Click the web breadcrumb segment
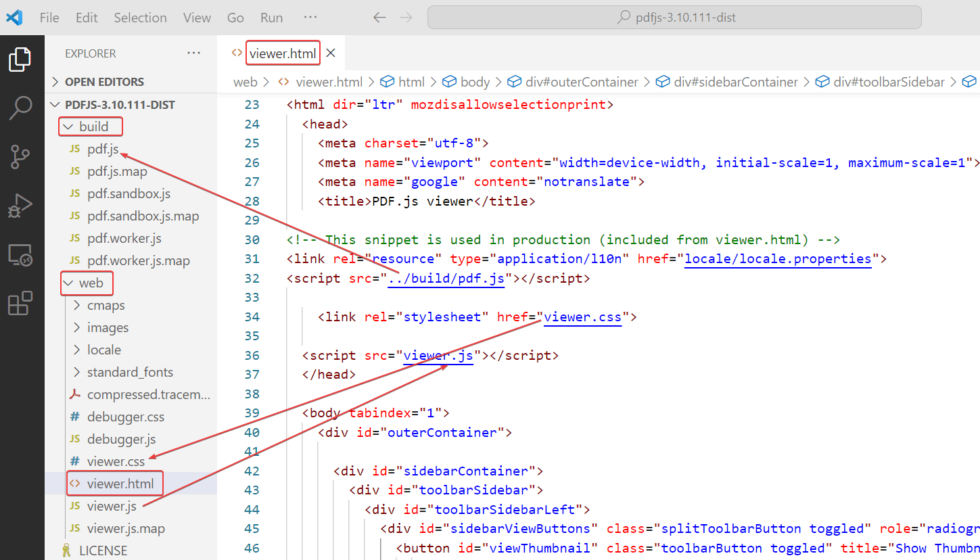This screenshot has width=980, height=560. point(245,82)
